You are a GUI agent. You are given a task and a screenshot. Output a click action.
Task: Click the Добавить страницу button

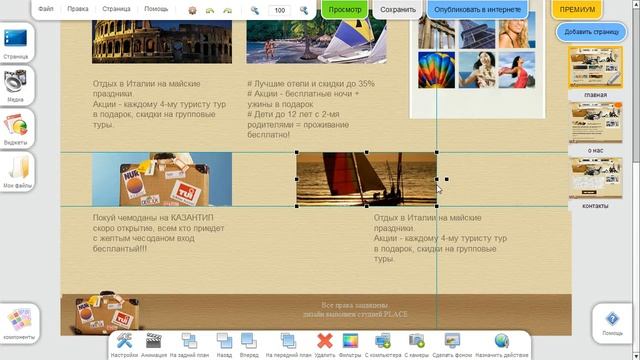coord(591,32)
